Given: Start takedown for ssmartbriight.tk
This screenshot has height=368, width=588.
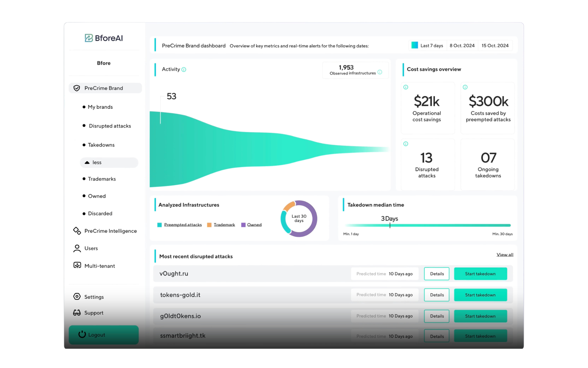Looking at the screenshot, I should pos(480,336).
